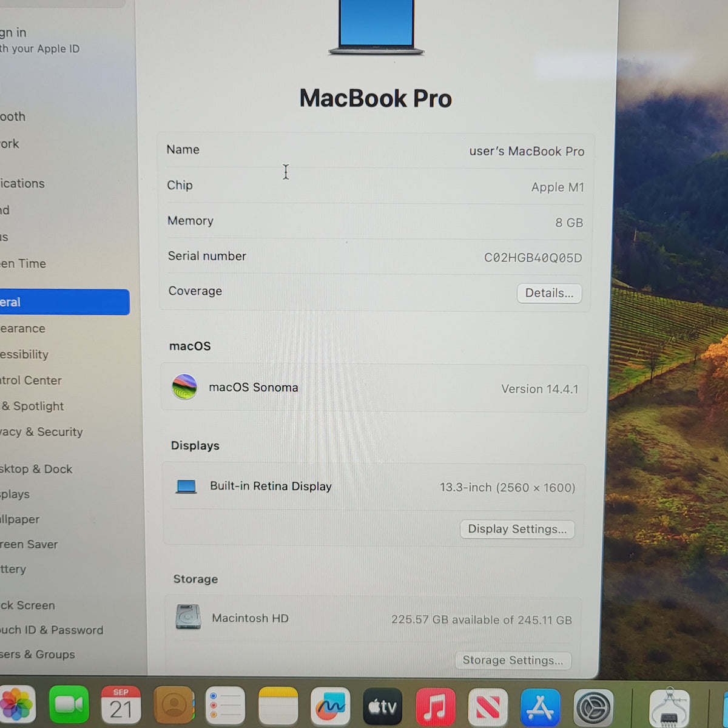728x728 pixels.
Task: Open Screen Time in sidebar
Action: point(23,263)
